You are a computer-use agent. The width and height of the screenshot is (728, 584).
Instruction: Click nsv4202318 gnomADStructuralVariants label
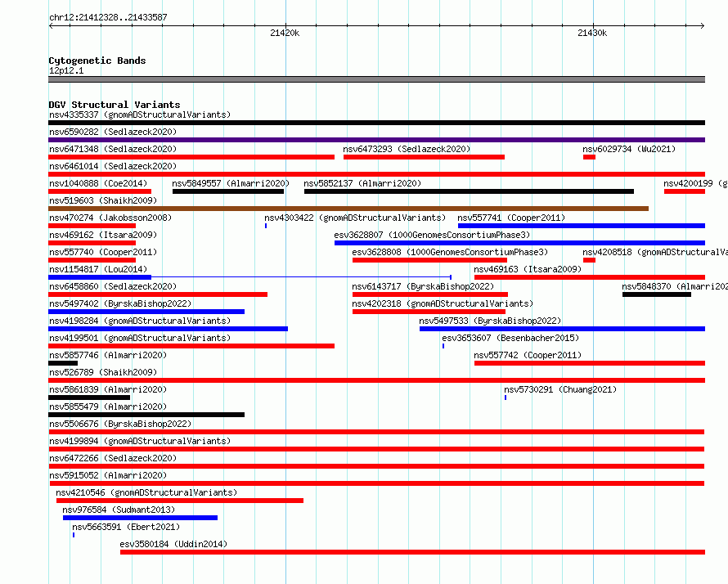(x=443, y=303)
